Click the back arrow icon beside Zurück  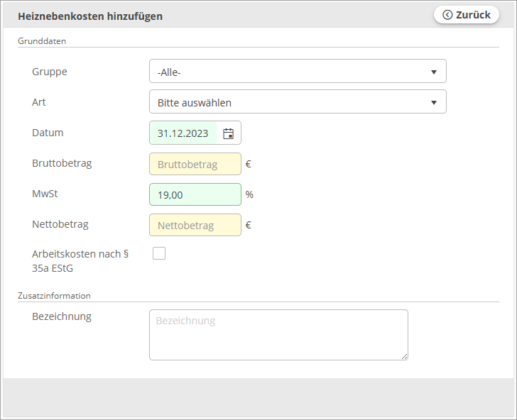(447, 15)
